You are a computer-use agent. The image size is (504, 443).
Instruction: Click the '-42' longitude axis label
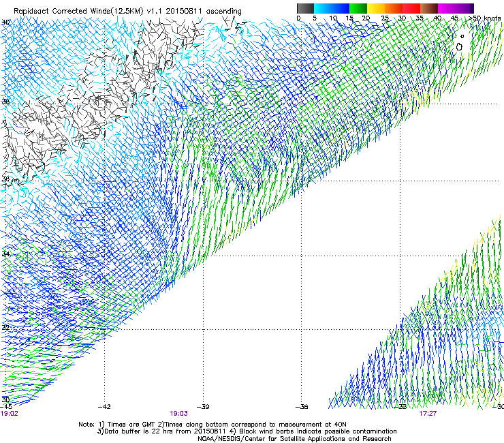[104, 407]
